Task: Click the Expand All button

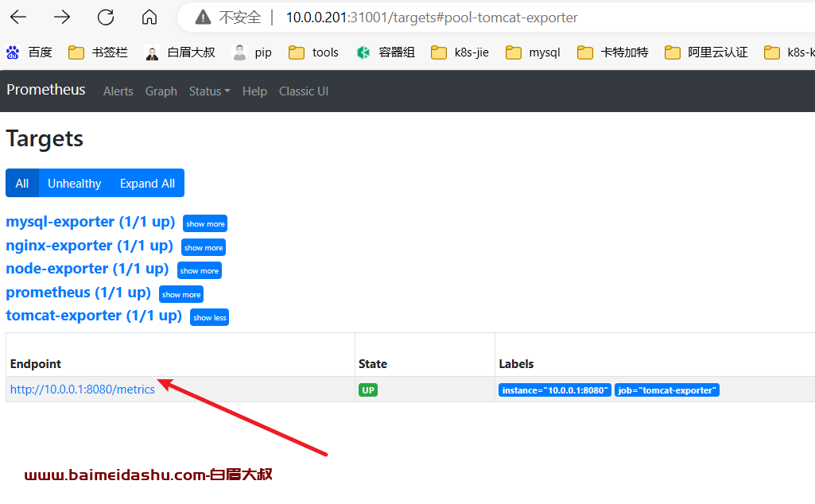Action: click(147, 184)
